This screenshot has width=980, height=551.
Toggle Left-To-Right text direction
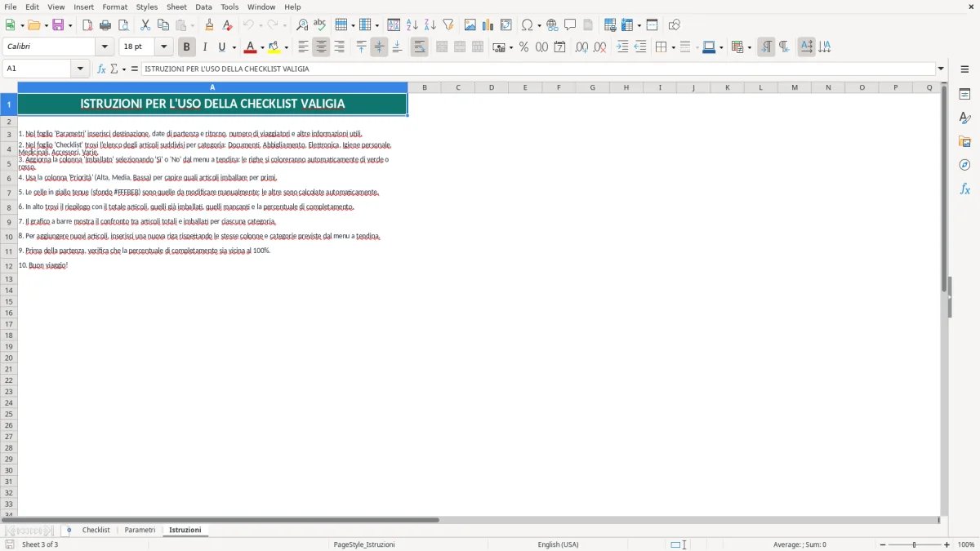[766, 47]
